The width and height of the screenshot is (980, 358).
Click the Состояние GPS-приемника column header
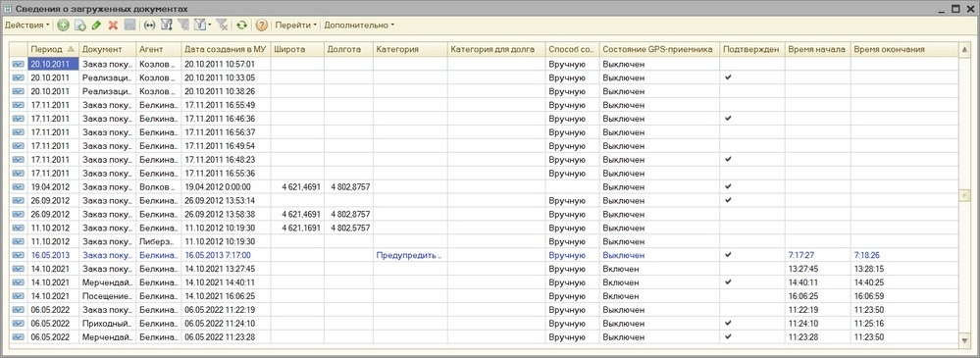click(x=659, y=49)
